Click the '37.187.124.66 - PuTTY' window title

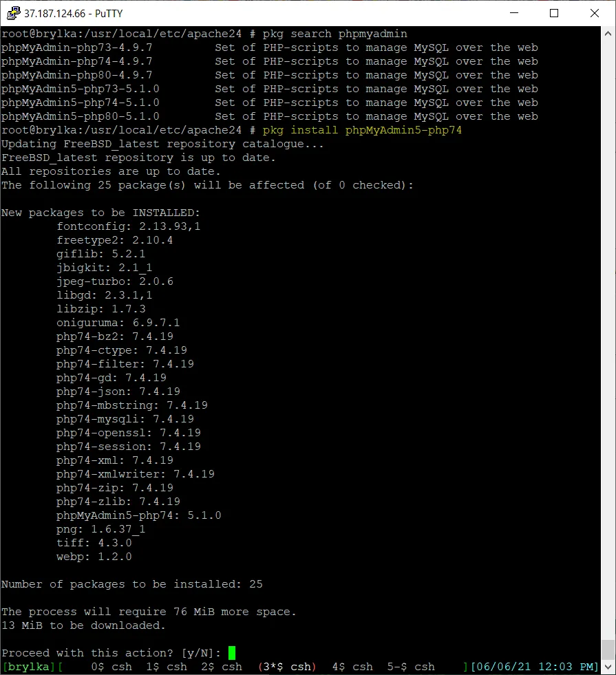click(73, 13)
